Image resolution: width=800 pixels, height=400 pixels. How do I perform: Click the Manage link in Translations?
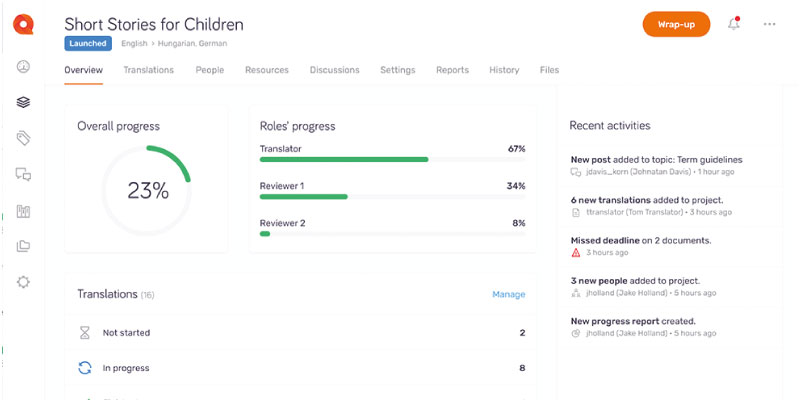(x=509, y=294)
